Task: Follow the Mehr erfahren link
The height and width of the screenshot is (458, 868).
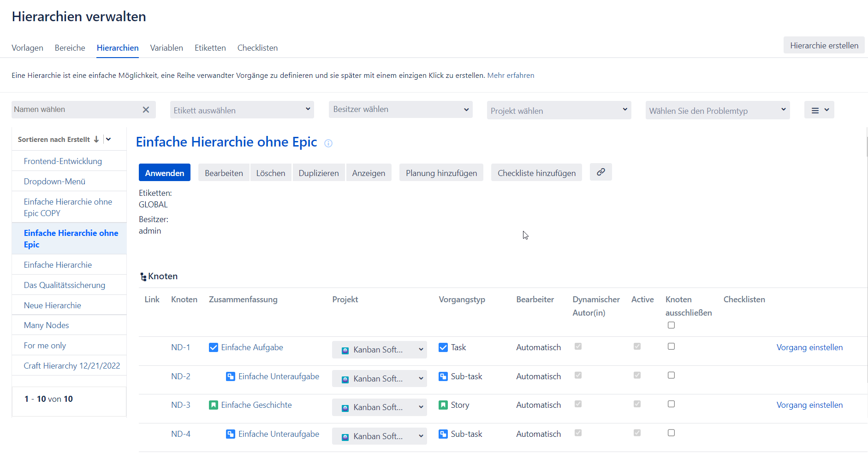Action: coord(511,76)
